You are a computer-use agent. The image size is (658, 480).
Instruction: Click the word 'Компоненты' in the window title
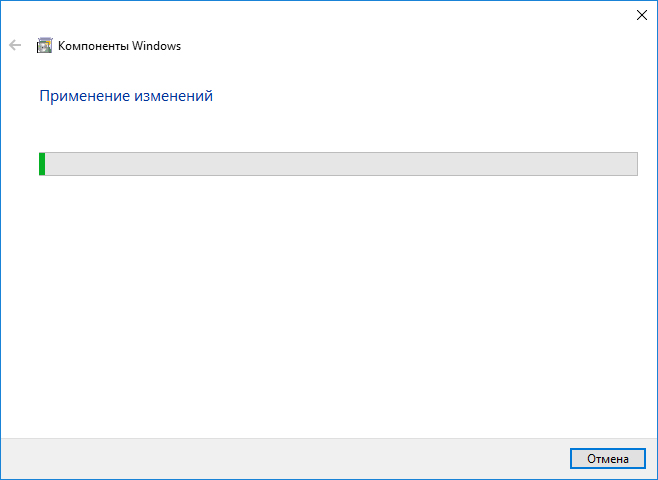[x=93, y=46]
